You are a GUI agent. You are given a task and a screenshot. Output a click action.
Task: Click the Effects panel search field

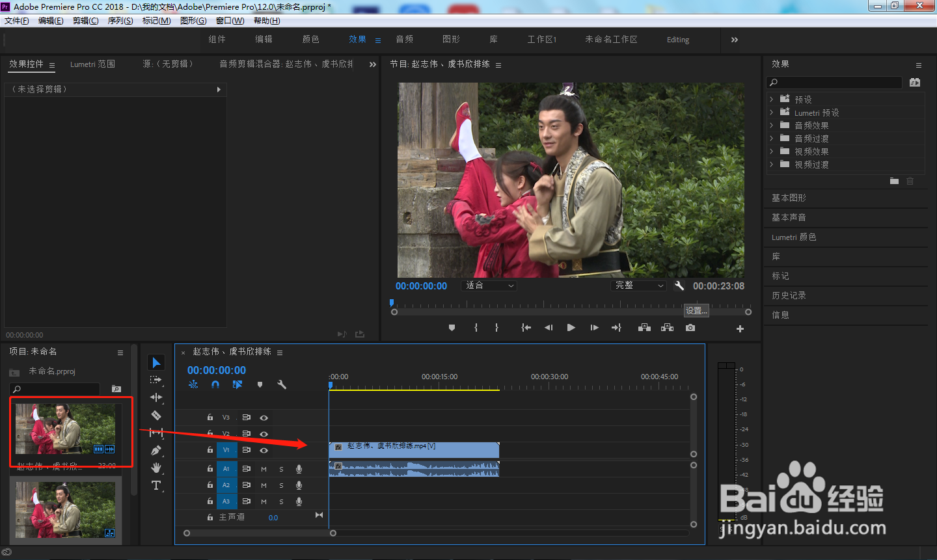835,83
